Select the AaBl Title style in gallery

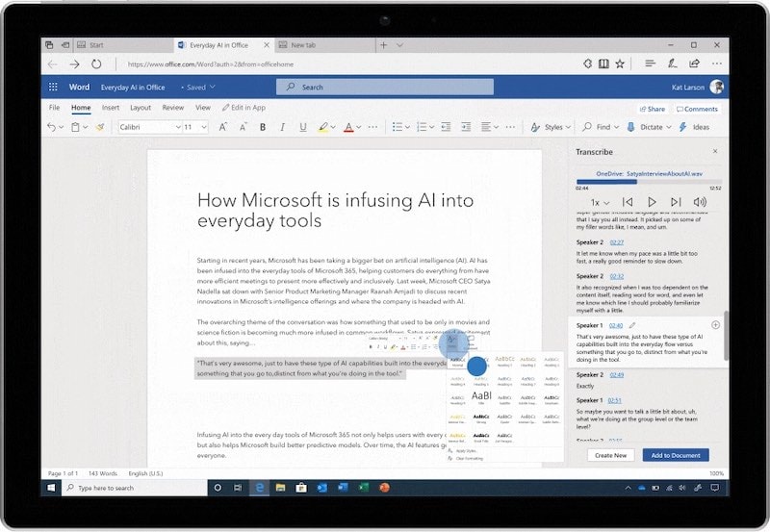(481, 396)
